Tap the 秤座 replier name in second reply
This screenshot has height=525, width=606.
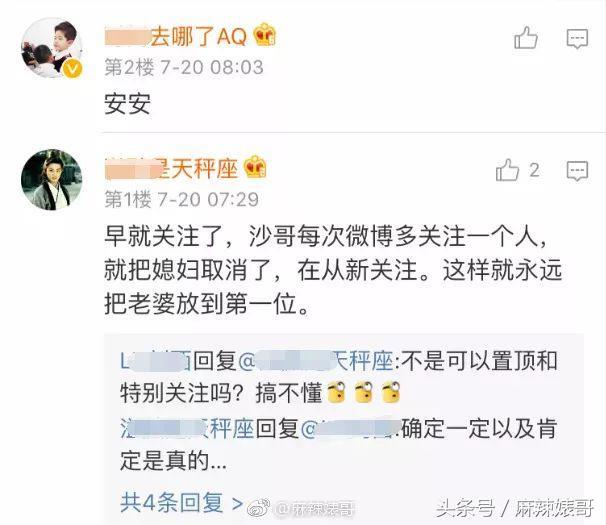pos(187,429)
